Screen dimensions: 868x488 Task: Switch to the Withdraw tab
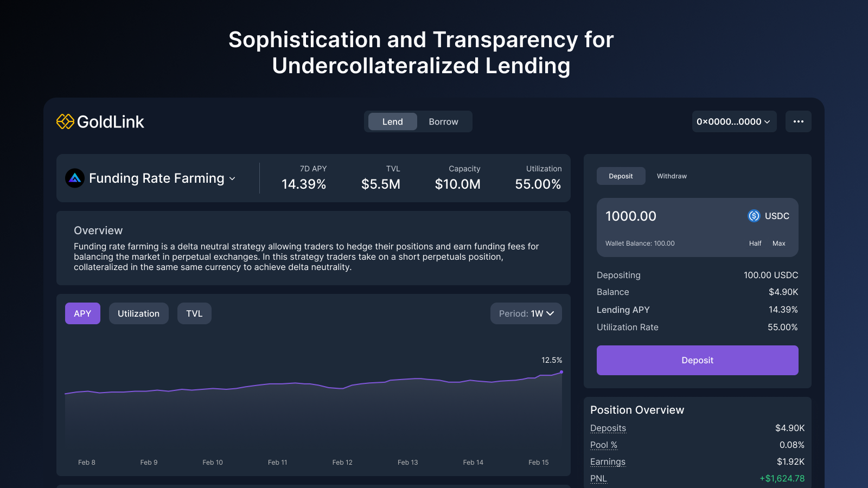(672, 176)
